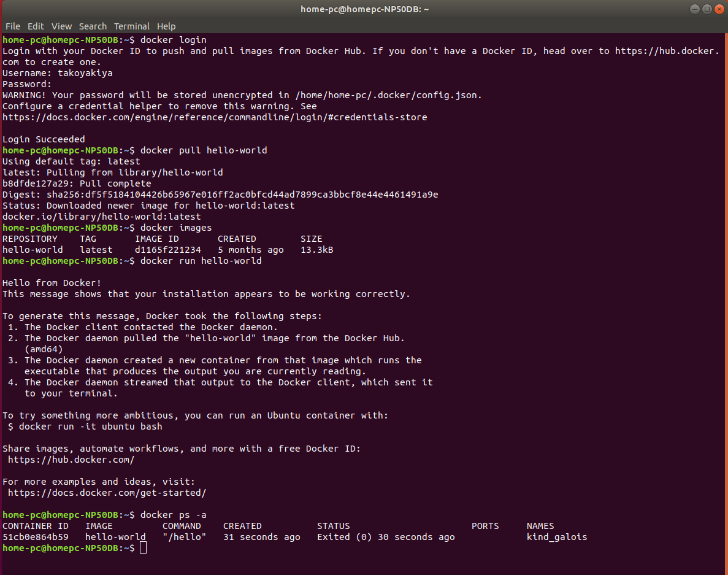The width and height of the screenshot is (728, 575).
Task: Select the username takoyakiya text
Action: [85, 72]
